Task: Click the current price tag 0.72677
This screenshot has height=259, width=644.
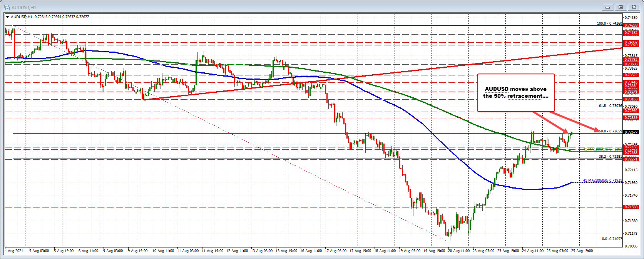Action: [631, 132]
